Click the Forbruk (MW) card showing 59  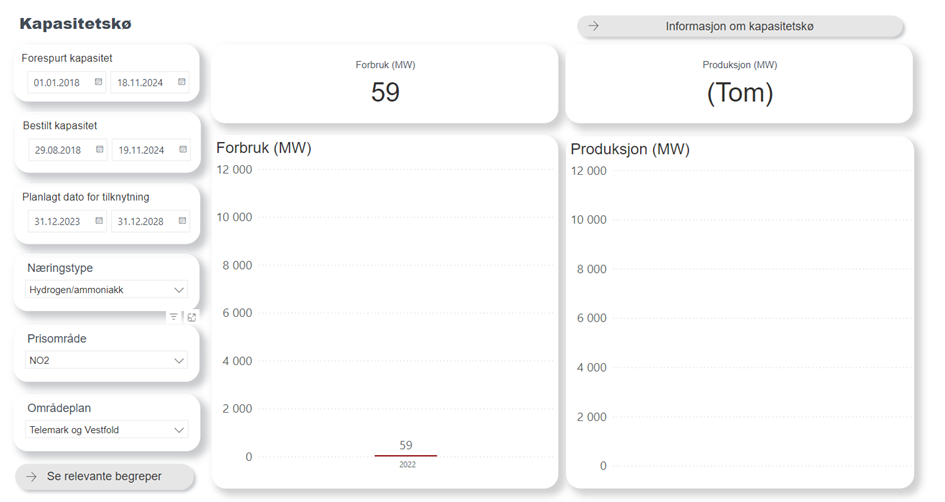385,84
